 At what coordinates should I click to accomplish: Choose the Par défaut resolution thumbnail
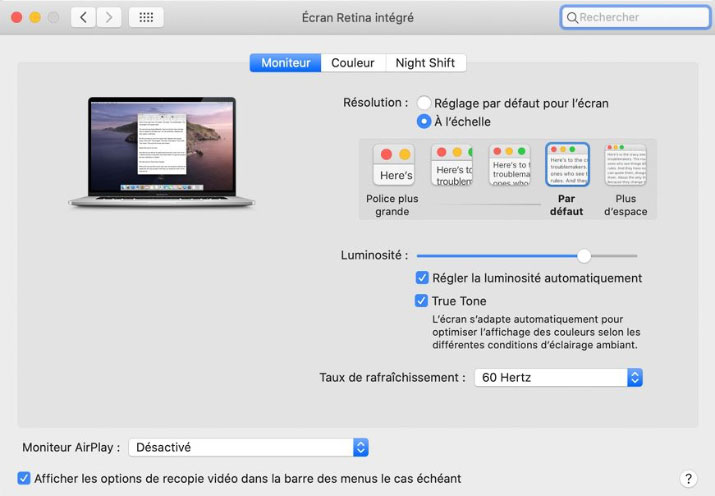point(568,165)
